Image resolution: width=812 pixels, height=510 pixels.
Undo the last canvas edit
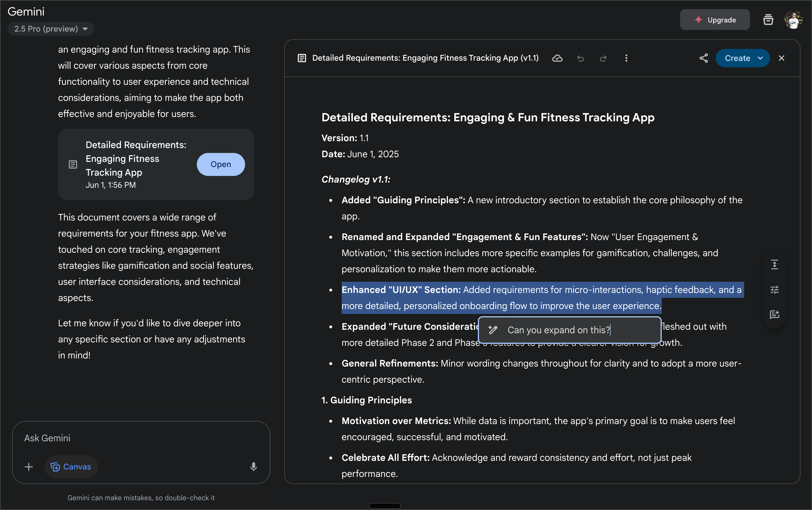point(580,58)
